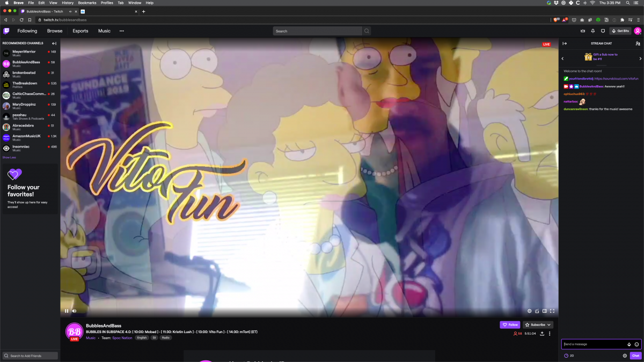Open the browser extensions puzzle icon
The height and width of the screenshot is (362, 644).
[622, 20]
